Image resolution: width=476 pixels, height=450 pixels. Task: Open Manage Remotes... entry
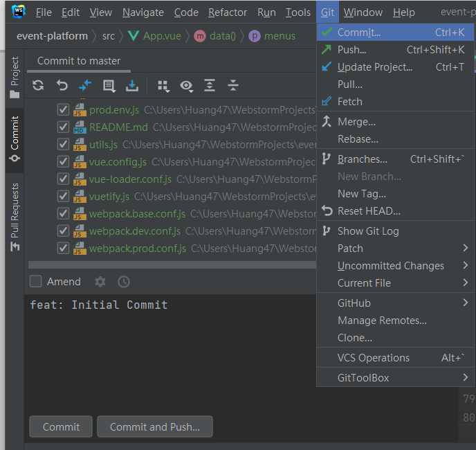pos(395,321)
